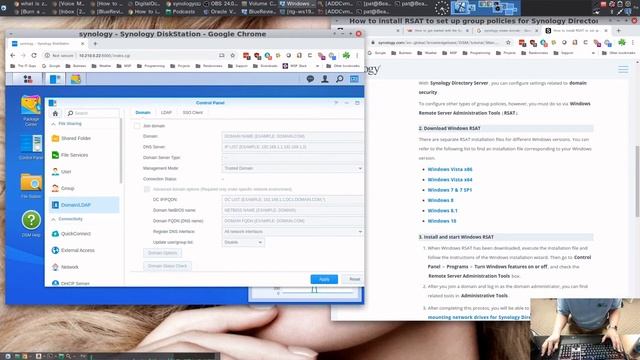Open the Windows 10 download link
The image size is (640, 360).
click(442, 221)
